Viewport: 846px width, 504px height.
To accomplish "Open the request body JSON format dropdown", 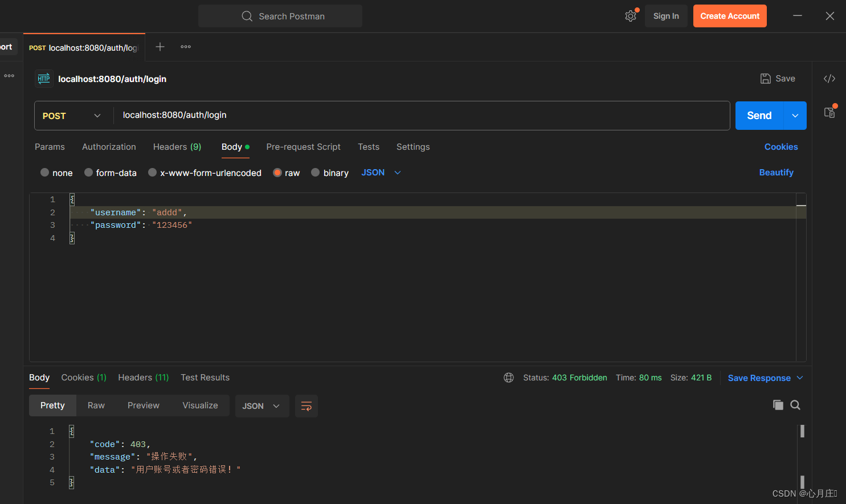I will [x=381, y=173].
